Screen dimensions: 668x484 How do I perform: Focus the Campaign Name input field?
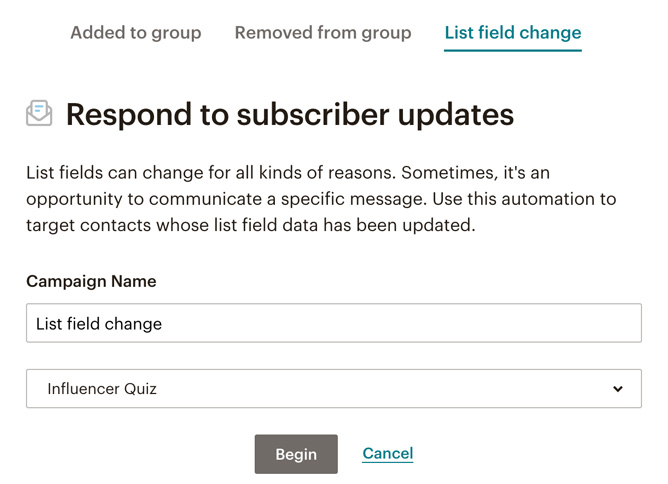pos(334,323)
